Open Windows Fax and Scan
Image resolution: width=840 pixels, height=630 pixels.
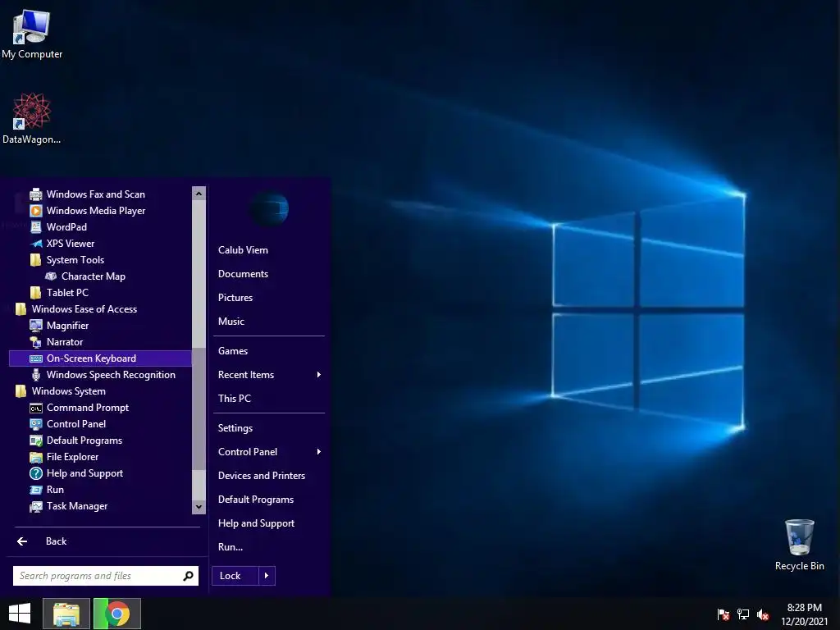[x=95, y=194]
